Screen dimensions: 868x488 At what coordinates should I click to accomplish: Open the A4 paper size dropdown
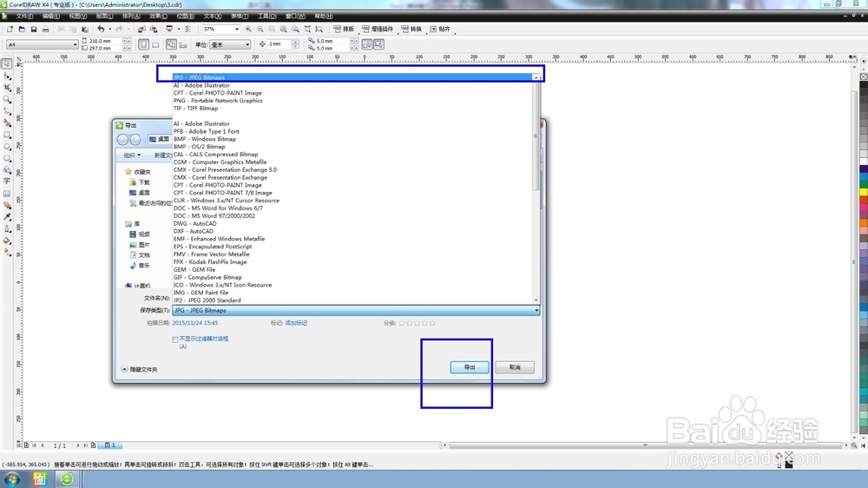point(75,44)
